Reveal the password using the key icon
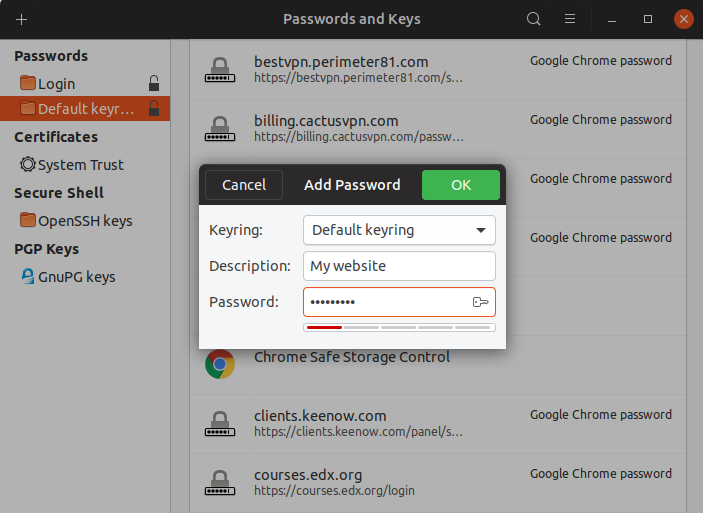The width and height of the screenshot is (703, 513). click(x=480, y=302)
